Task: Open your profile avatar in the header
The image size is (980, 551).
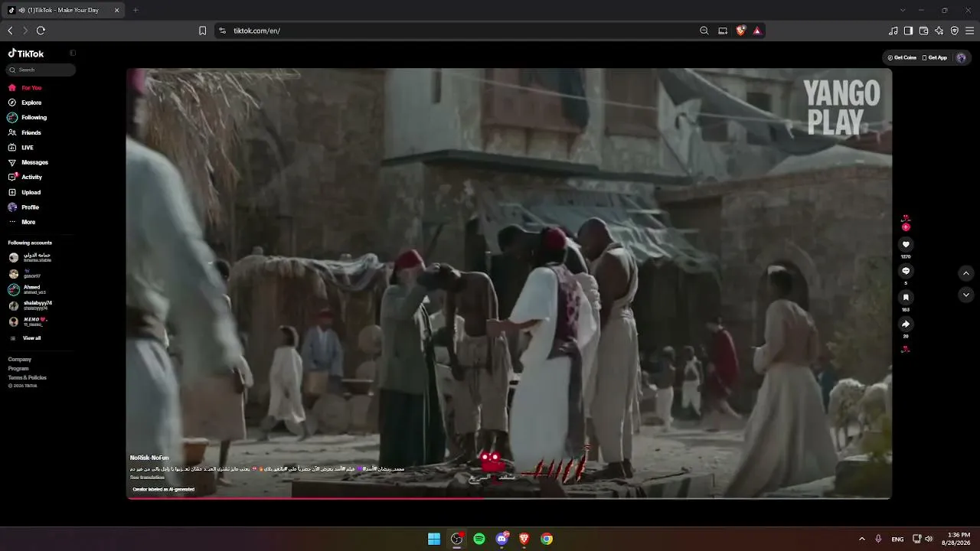Action: (x=961, y=57)
